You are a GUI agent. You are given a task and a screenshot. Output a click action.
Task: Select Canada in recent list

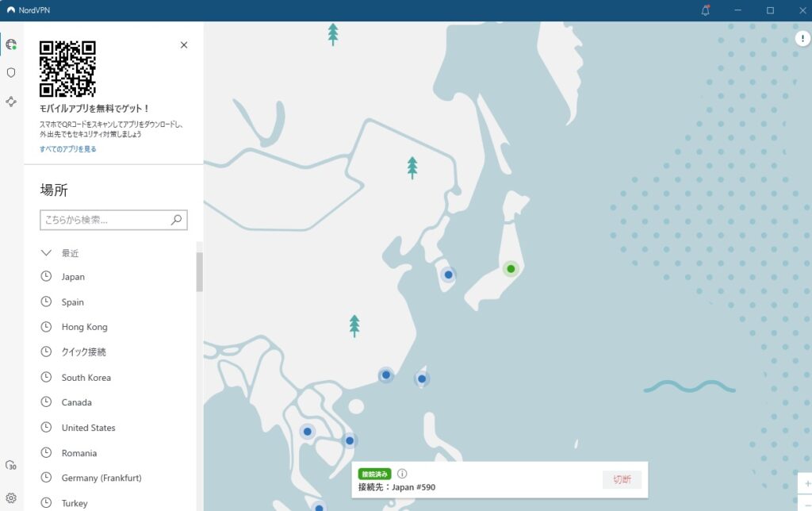[77, 402]
